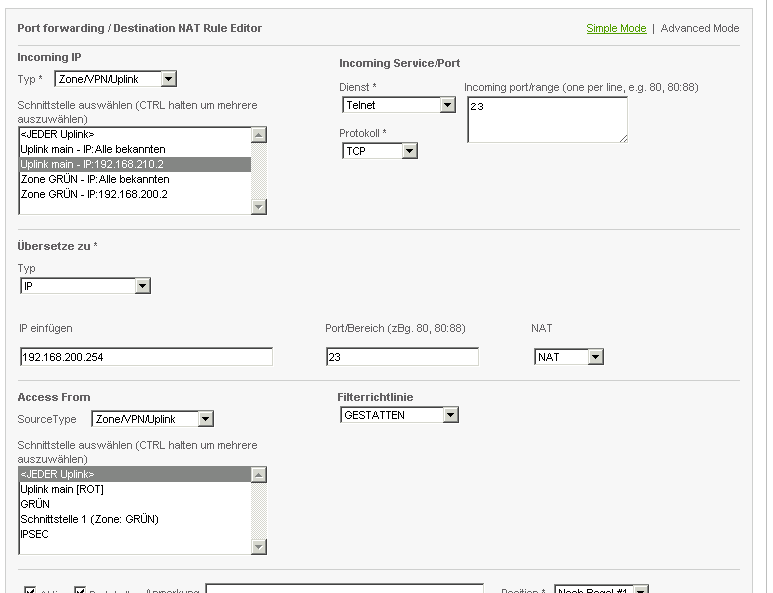Switch to Simple Mode link
Viewport: 773px width, 593px height.
pyautogui.click(x=616, y=28)
